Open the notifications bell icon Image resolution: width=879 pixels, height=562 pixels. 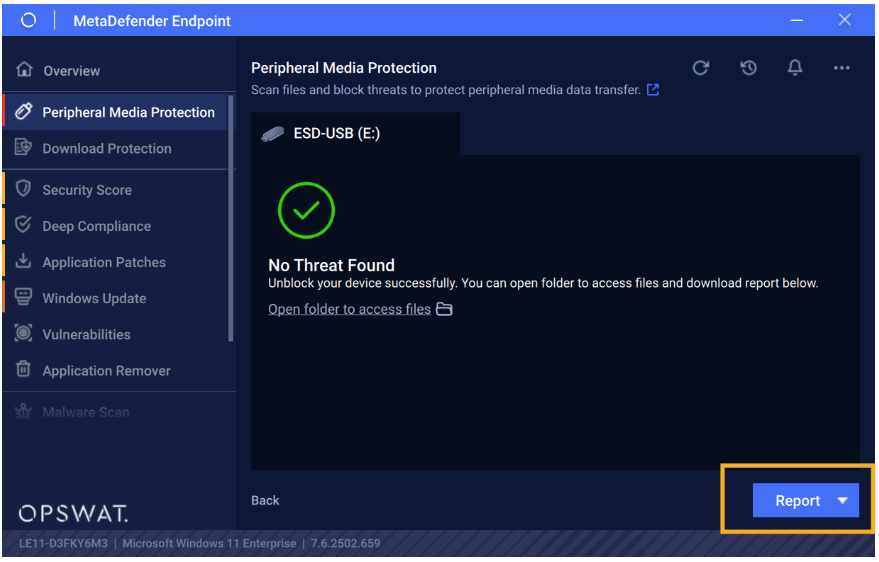tap(794, 68)
